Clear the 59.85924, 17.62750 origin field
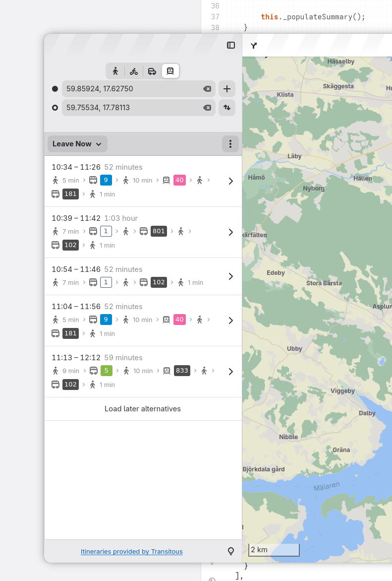Viewport: 392px width, 581px height. [x=207, y=89]
